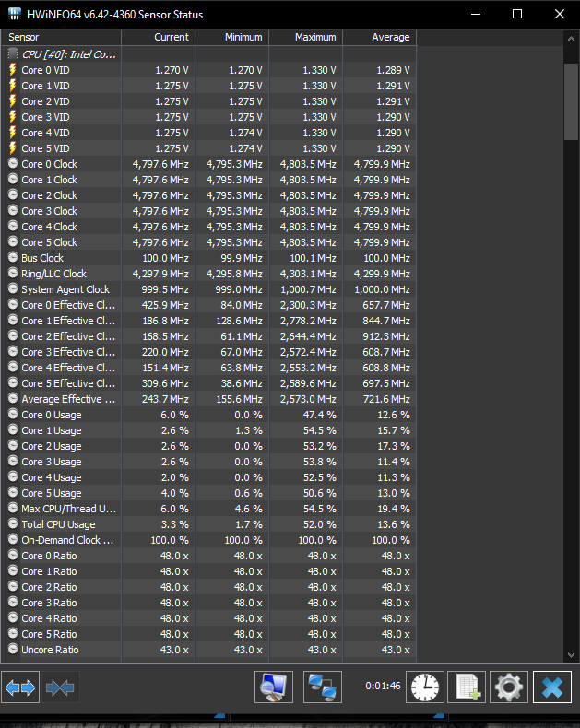Select Core 4 Effective Cl... row
Viewport: 580px width, 728px height.
click(x=208, y=368)
